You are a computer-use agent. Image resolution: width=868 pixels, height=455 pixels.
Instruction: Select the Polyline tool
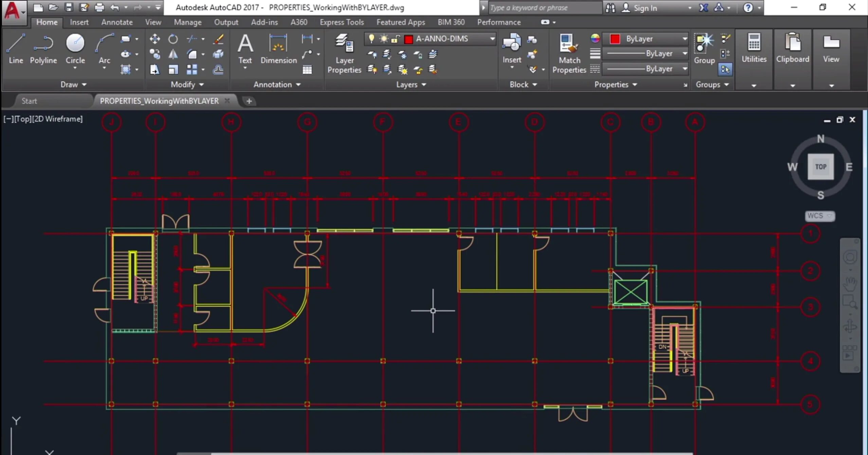pyautogui.click(x=43, y=48)
